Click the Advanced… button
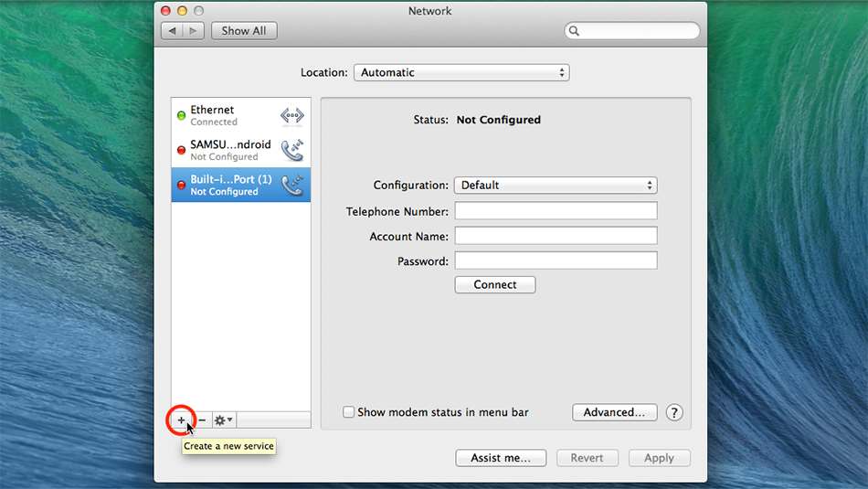The image size is (868, 489). [614, 412]
